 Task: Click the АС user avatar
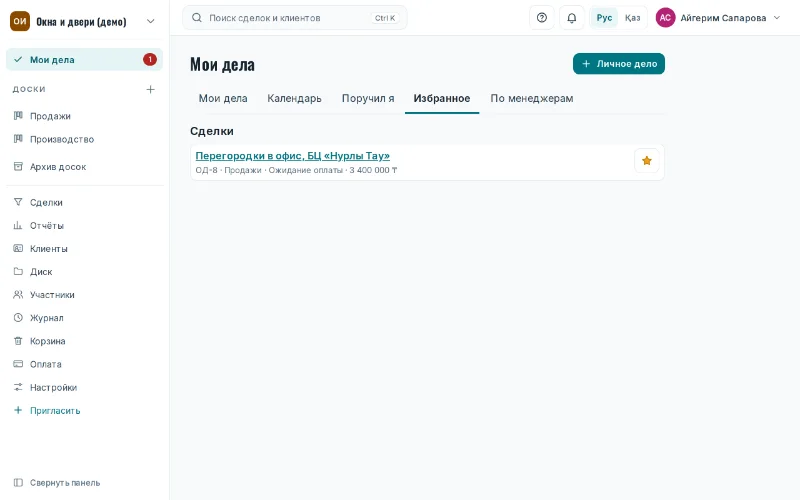[x=665, y=18]
